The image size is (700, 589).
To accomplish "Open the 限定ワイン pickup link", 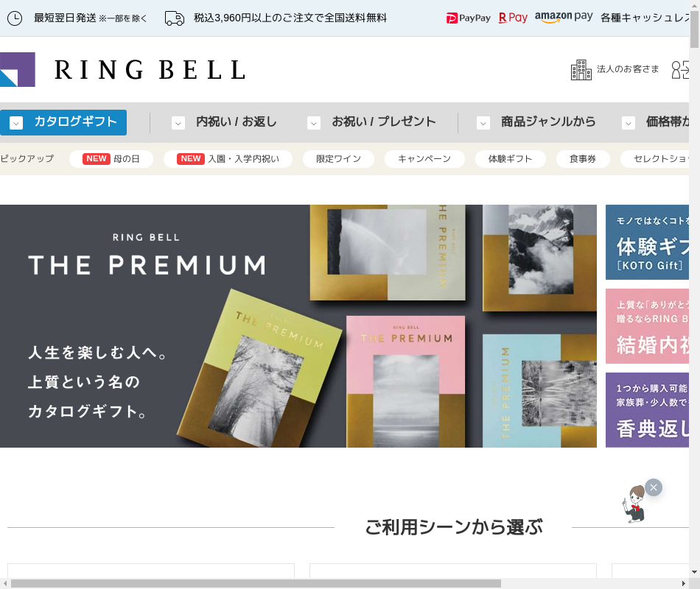I will pos(338,159).
